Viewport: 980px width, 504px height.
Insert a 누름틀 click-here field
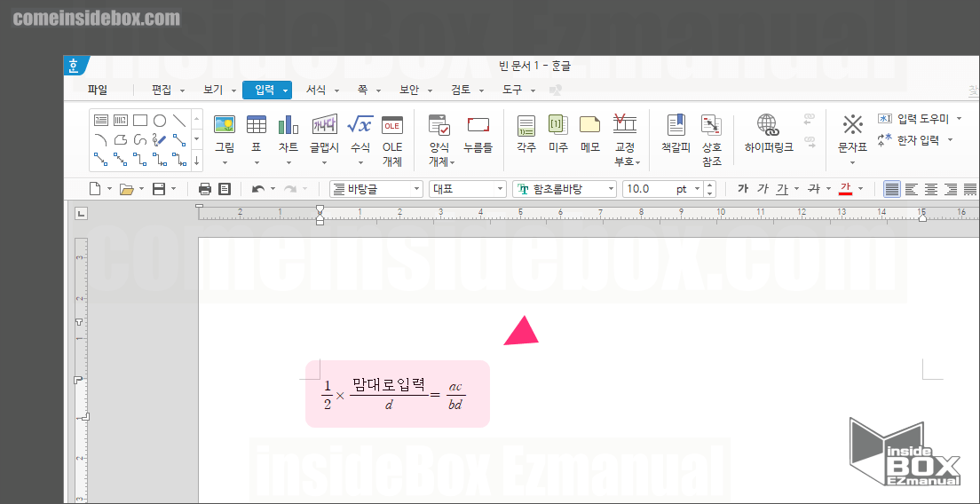point(478,135)
